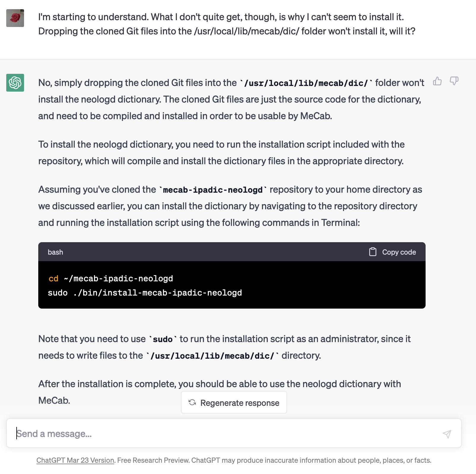Click the inline mecab-ipadic-neologd code text
This screenshot has width=476, height=474.
213,190
